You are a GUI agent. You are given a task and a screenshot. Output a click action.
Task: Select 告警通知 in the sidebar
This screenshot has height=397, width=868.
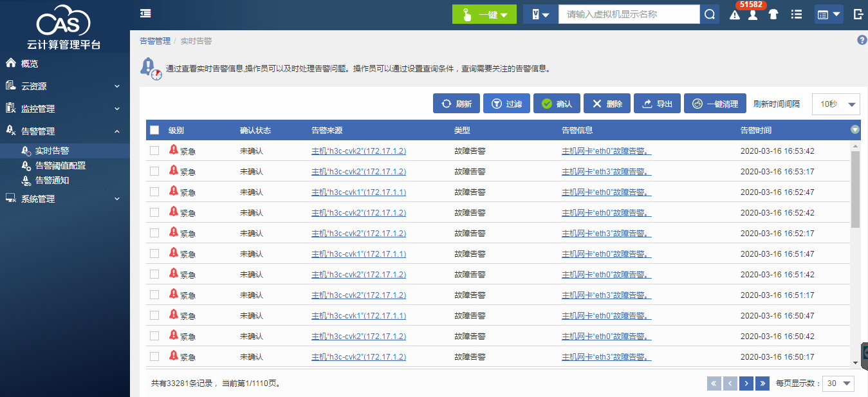click(x=52, y=180)
